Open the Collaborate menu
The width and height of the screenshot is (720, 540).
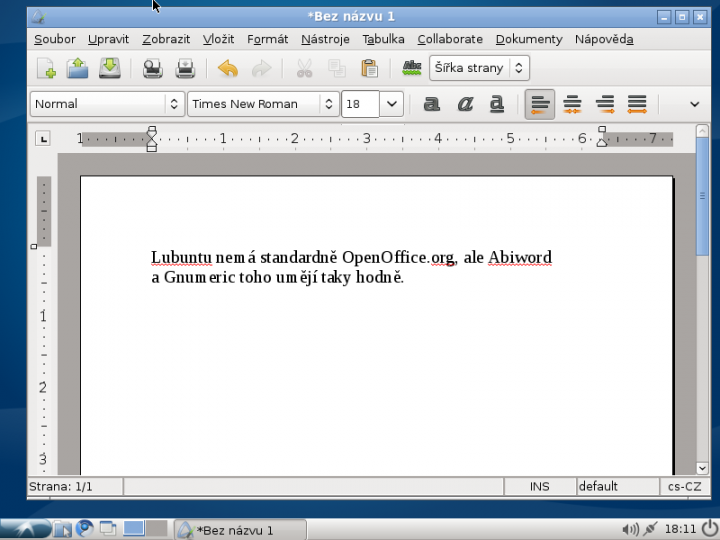point(450,39)
